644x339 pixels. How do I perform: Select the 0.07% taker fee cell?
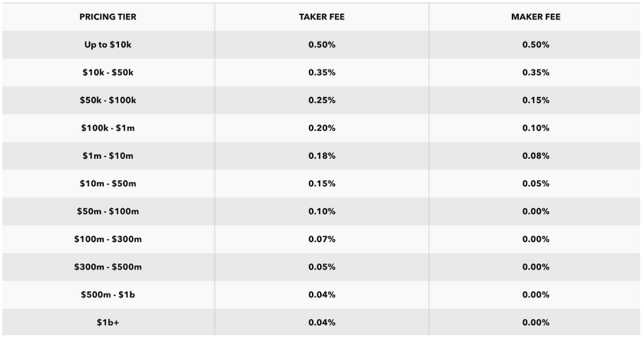pyautogui.click(x=321, y=239)
